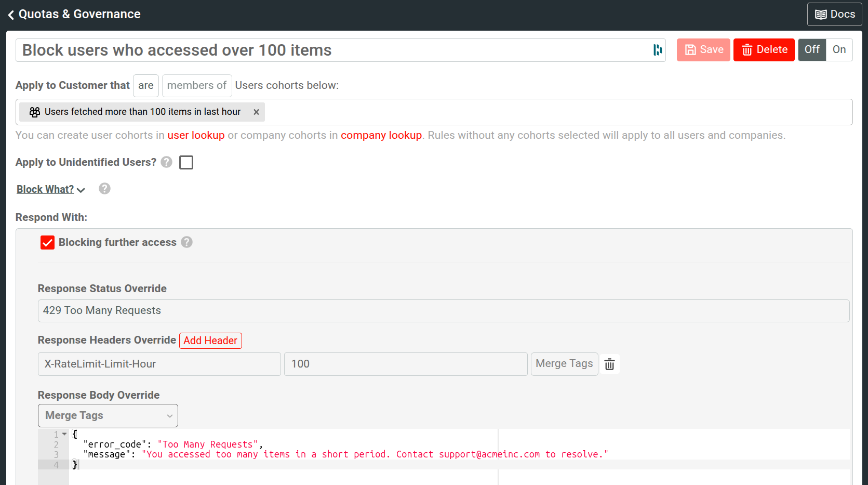Open the body Merge Tags dropdown
The height and width of the screenshot is (485, 868).
(x=108, y=416)
